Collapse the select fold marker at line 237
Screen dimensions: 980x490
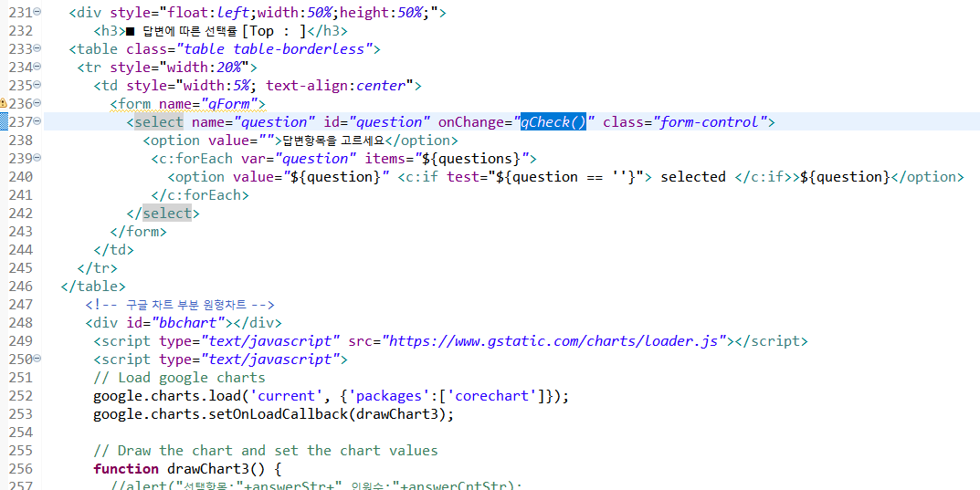click(37, 121)
